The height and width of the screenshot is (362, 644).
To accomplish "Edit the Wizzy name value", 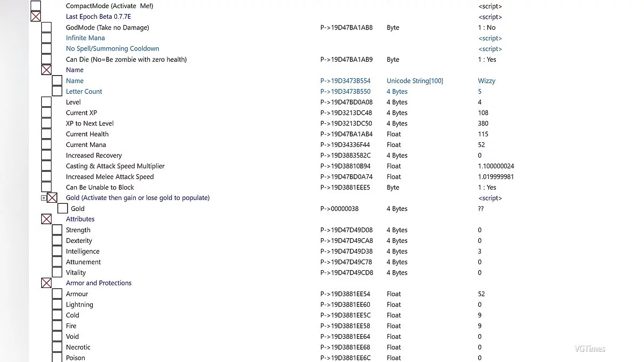I will 486,81.
